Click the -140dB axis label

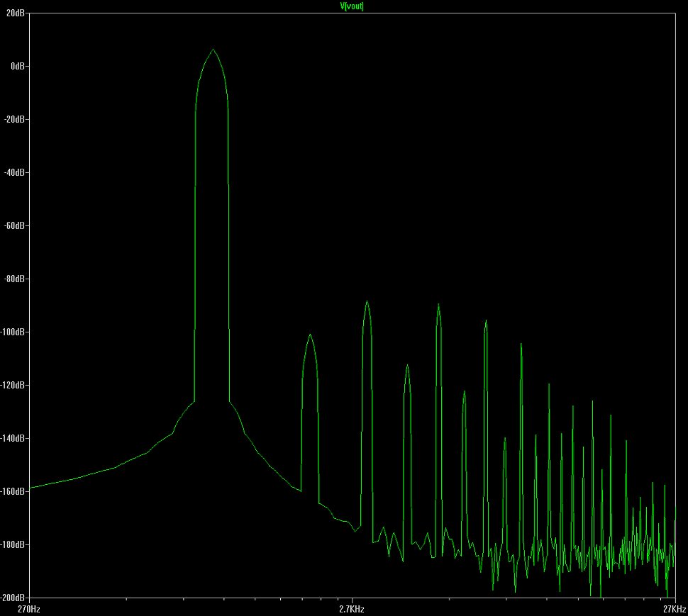point(13,438)
